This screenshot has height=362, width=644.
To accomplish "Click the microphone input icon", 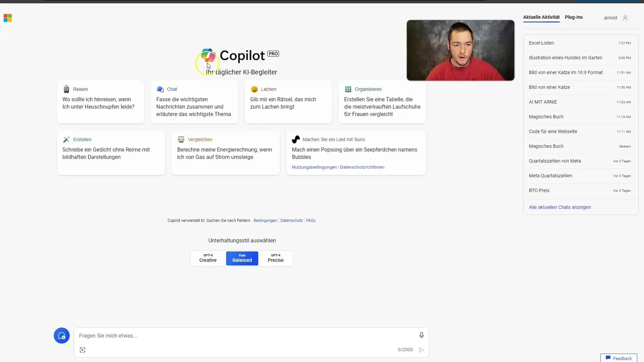I will click(420, 335).
